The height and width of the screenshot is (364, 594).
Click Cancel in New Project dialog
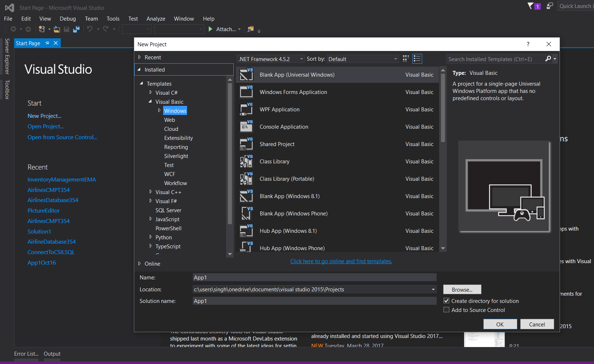(537, 324)
